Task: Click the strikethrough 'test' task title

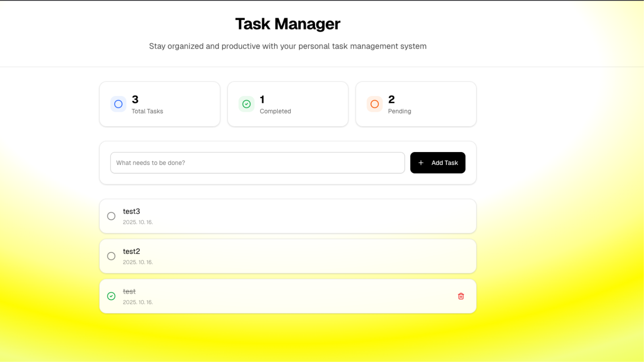Action: 129,292
